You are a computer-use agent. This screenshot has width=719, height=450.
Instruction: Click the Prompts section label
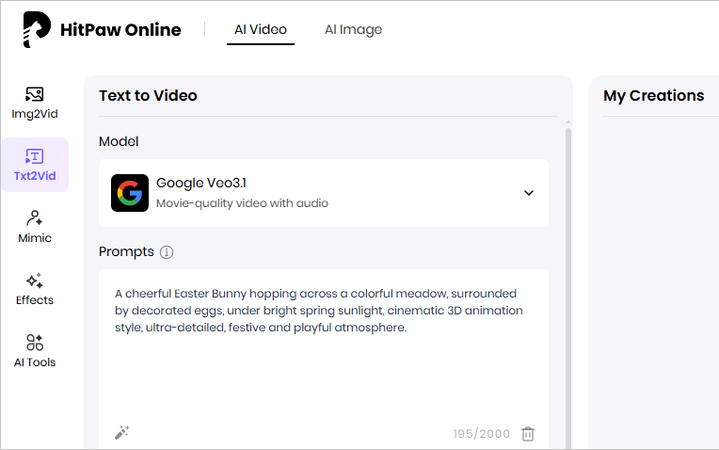pos(127,252)
